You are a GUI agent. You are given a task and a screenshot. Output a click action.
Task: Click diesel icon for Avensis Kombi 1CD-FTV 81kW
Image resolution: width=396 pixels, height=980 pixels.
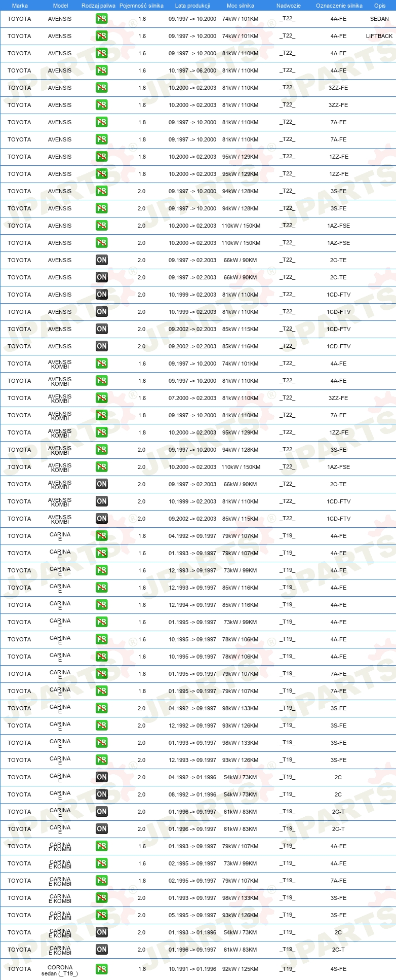pos(102,501)
